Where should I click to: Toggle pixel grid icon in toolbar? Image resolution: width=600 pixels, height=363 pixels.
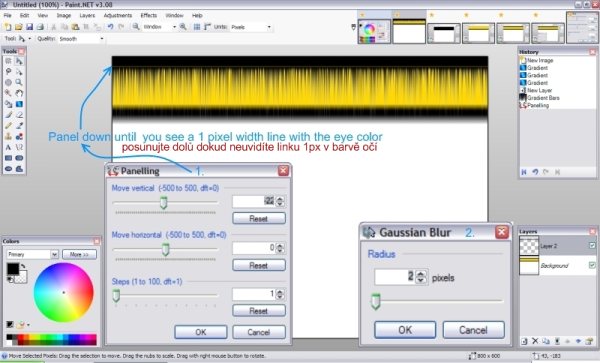point(197,27)
